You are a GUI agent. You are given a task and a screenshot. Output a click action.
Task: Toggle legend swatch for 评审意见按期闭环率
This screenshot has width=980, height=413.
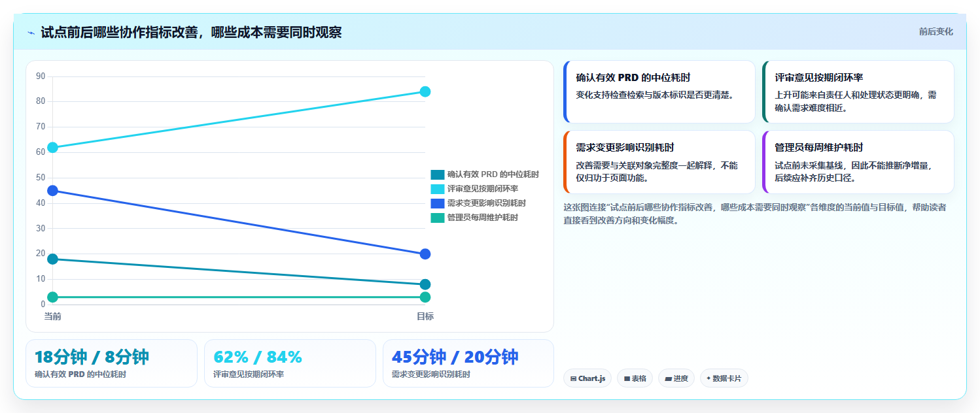pos(437,189)
